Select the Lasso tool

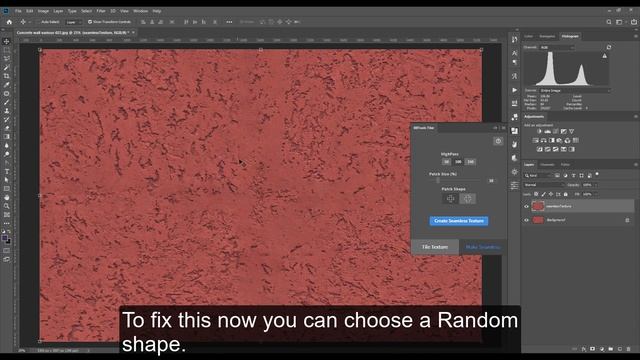coord(7,59)
